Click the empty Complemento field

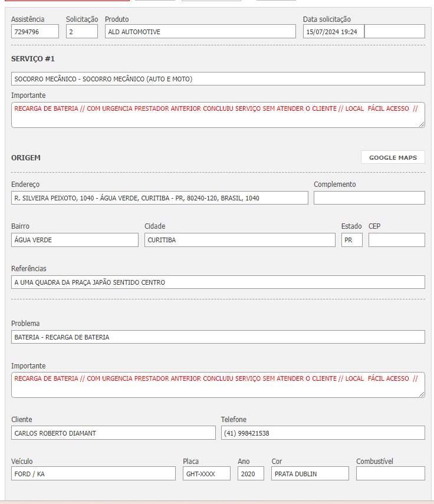369,198
